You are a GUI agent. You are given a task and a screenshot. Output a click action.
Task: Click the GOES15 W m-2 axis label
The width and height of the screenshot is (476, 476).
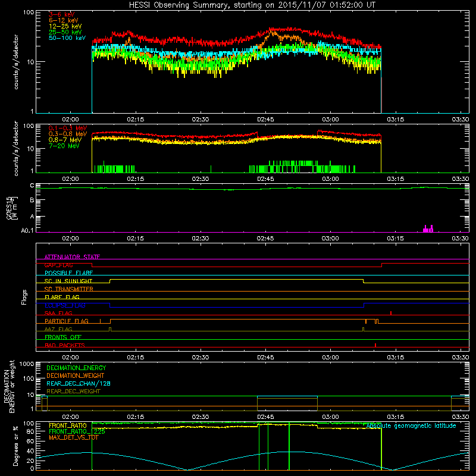click(x=12, y=208)
